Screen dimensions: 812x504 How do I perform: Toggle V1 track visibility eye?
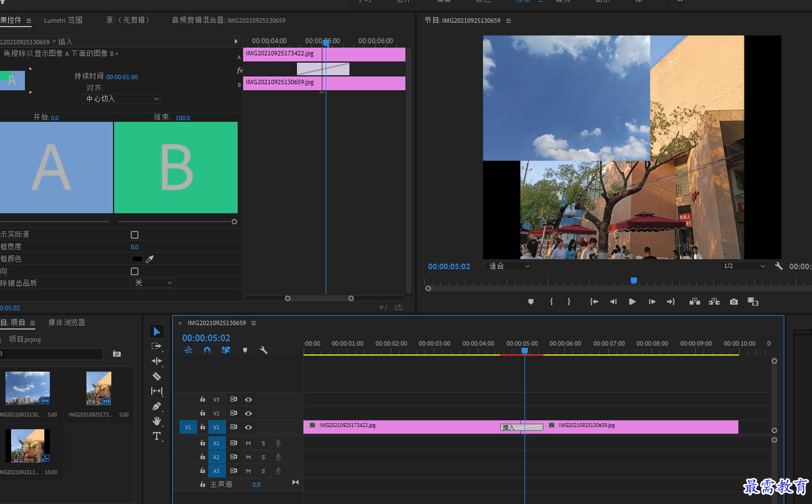(x=249, y=427)
